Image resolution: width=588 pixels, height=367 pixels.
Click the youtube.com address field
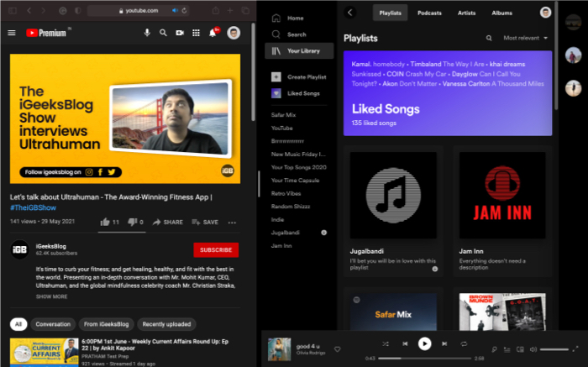coord(138,10)
